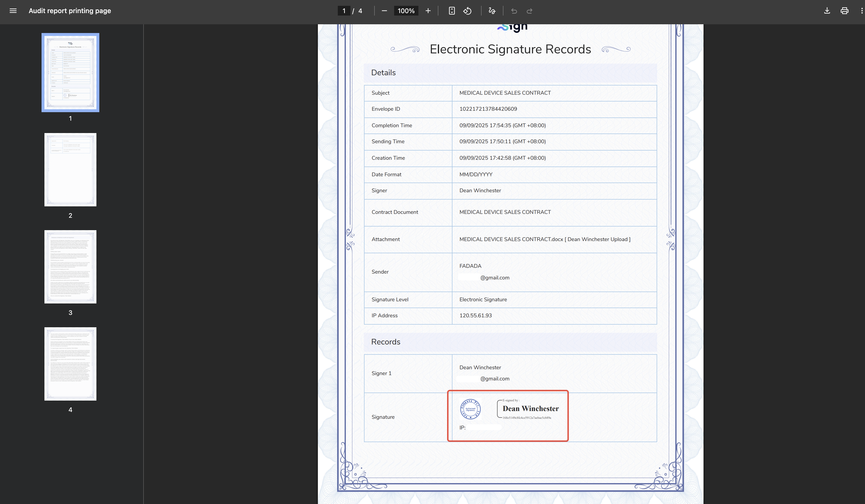Screen dimensions: 865x504
Task: Rotate the document counterclockwise
Action: tap(467, 11)
